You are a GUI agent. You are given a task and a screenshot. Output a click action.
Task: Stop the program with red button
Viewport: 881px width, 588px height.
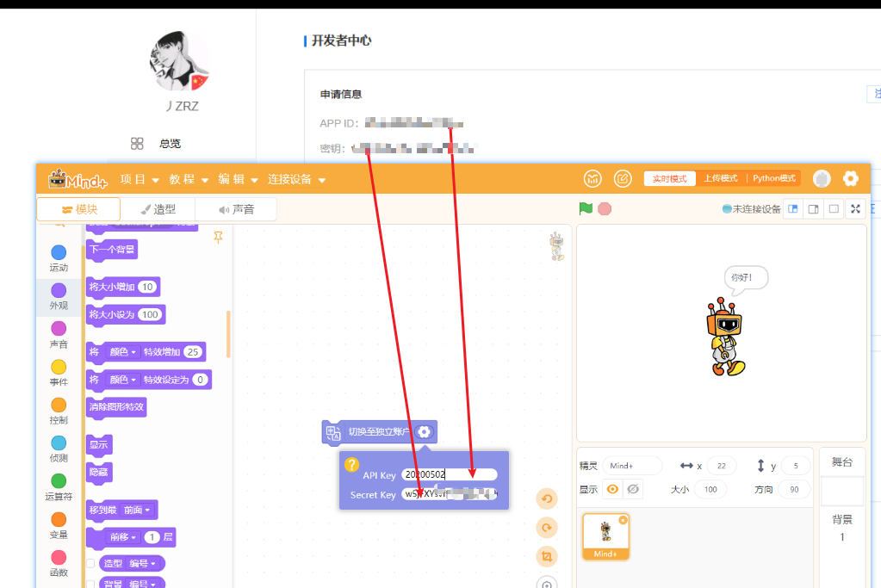tap(605, 209)
